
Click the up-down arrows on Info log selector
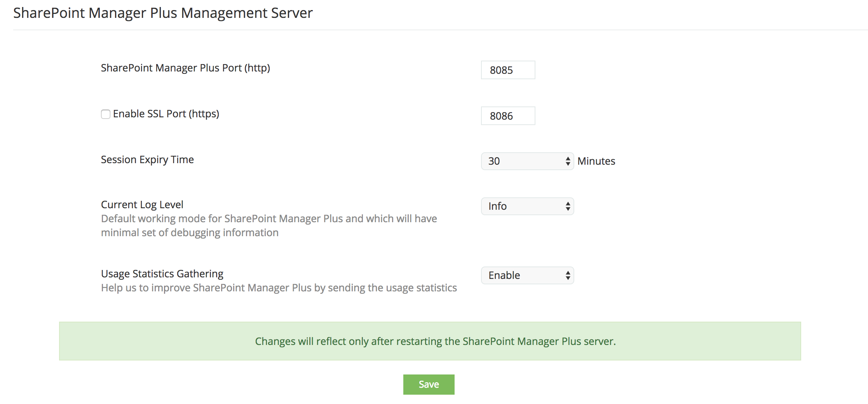click(x=568, y=206)
